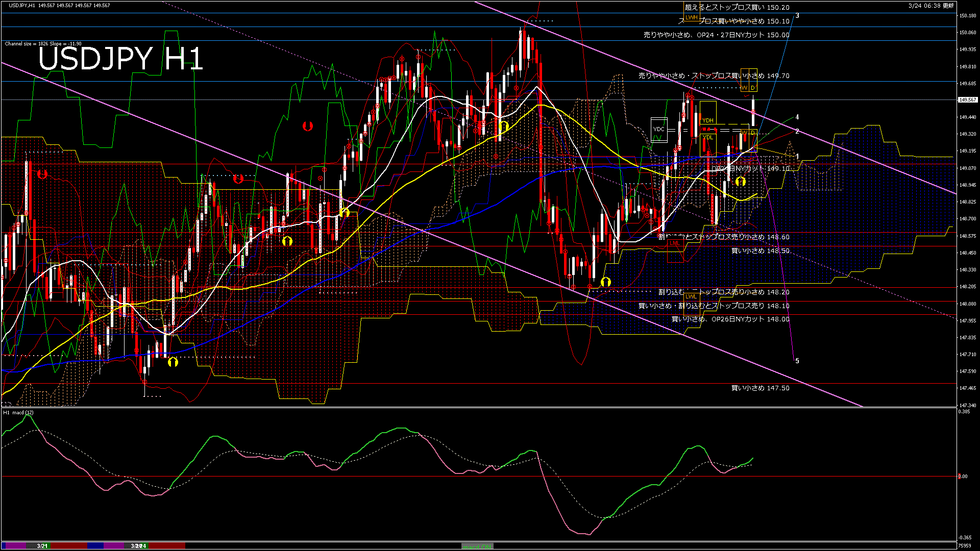Click the H1 macd (12) indicator label
980x551 pixels.
[18, 412]
